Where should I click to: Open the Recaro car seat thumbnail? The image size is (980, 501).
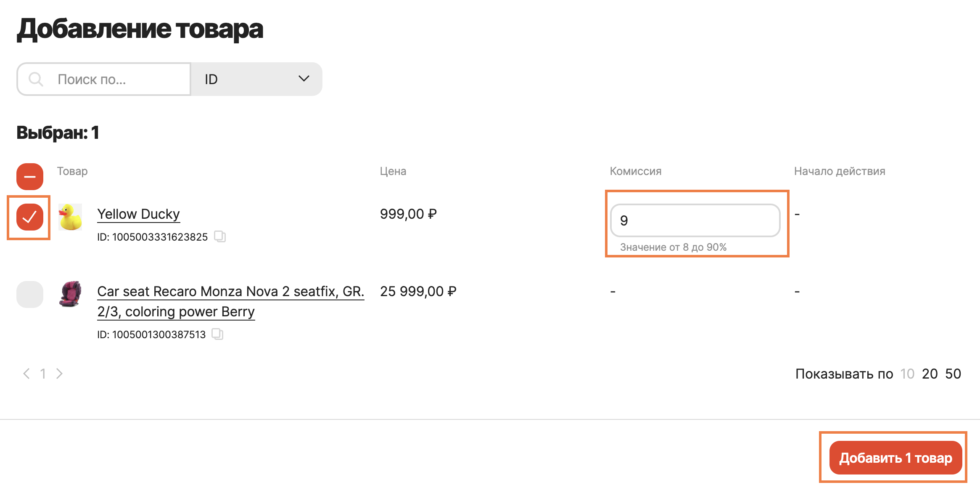click(70, 294)
